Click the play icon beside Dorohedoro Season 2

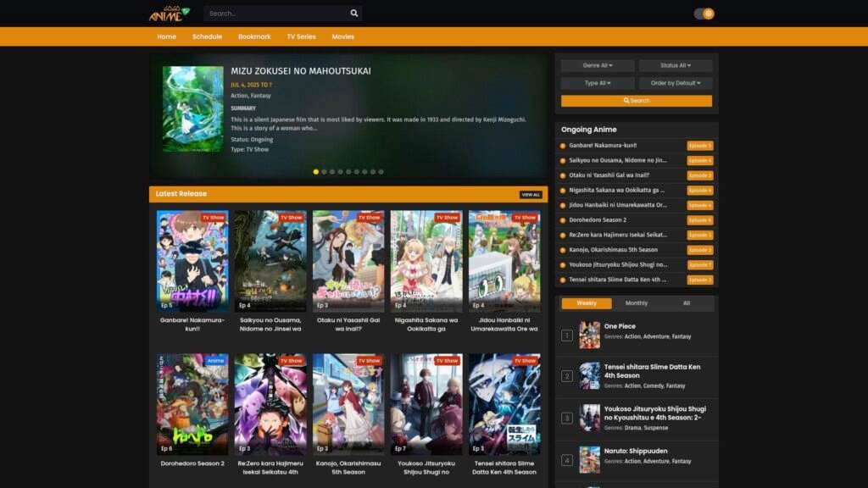tap(563, 220)
